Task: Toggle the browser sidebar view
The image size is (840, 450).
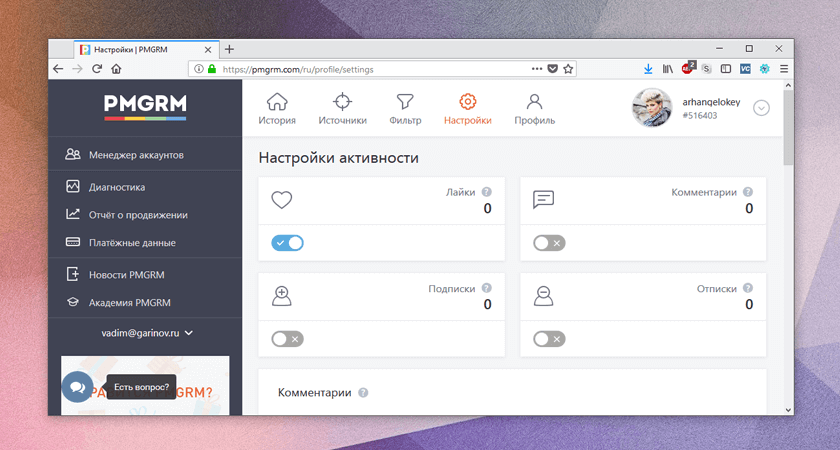Action: pyautogui.click(x=726, y=69)
